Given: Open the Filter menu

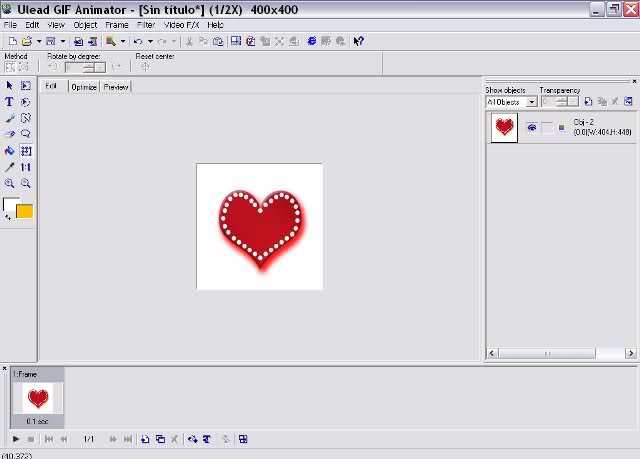Looking at the screenshot, I should pyautogui.click(x=146, y=25).
